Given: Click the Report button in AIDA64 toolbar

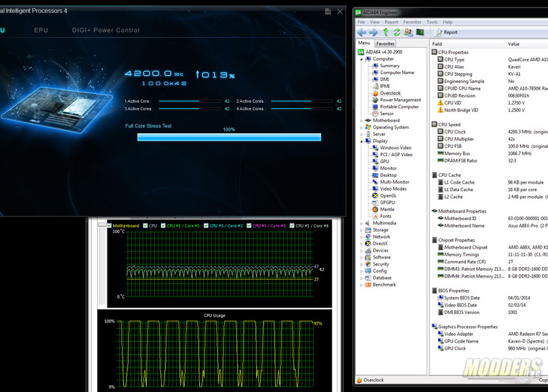Looking at the screenshot, I should pos(446,32).
